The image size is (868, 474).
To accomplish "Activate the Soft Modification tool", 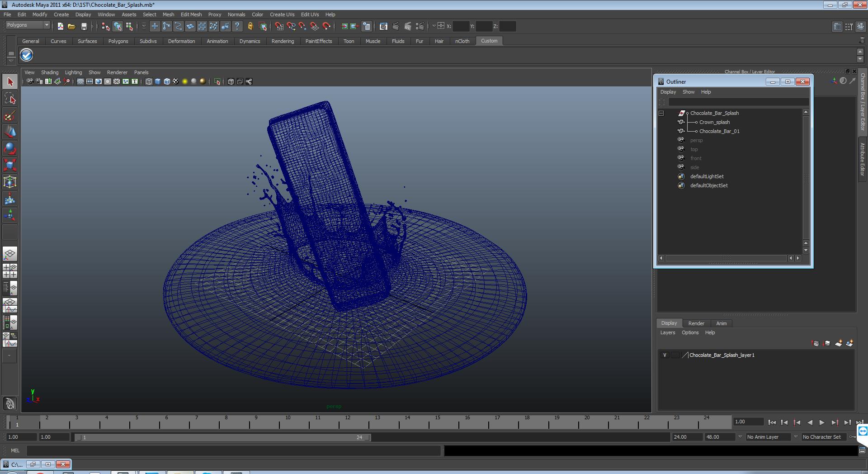I will click(x=10, y=199).
